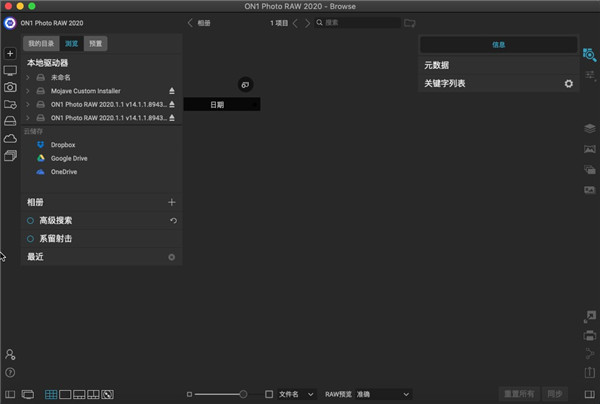This screenshot has width=600, height=404.
Task: Open the 元数据 section
Action: pos(499,65)
